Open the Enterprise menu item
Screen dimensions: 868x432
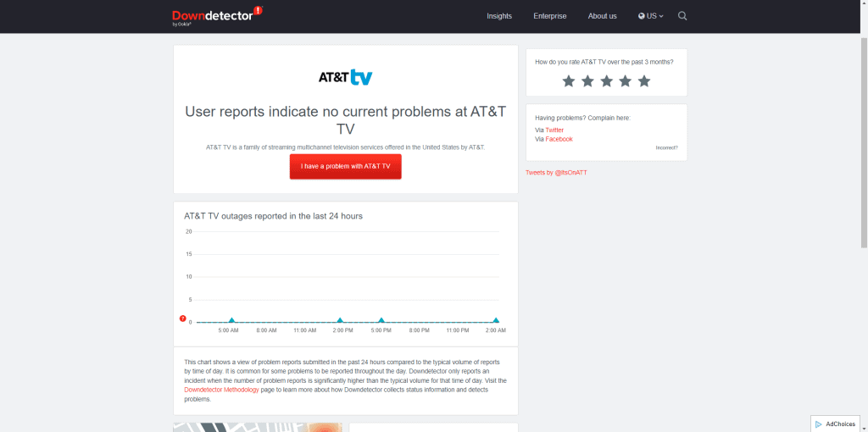coord(549,16)
